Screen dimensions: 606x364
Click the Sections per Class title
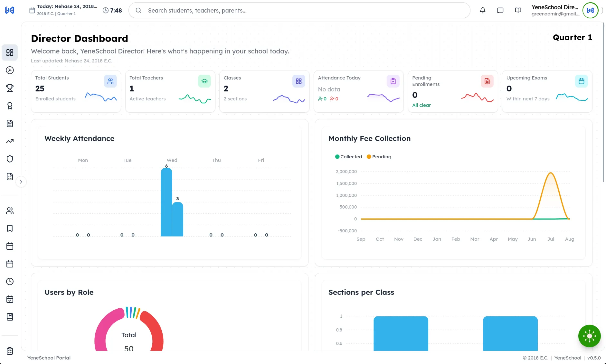click(x=361, y=293)
